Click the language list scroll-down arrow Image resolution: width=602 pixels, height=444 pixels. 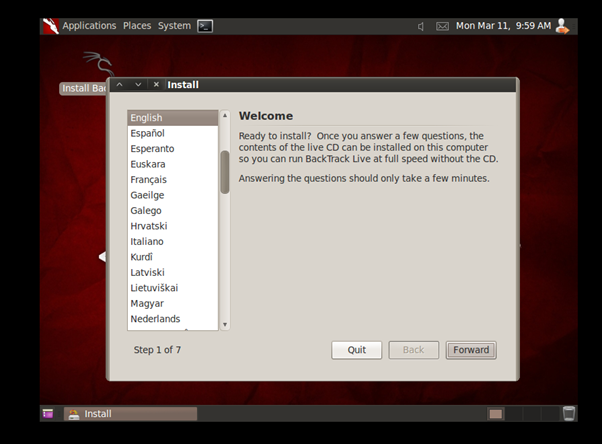[225, 325]
